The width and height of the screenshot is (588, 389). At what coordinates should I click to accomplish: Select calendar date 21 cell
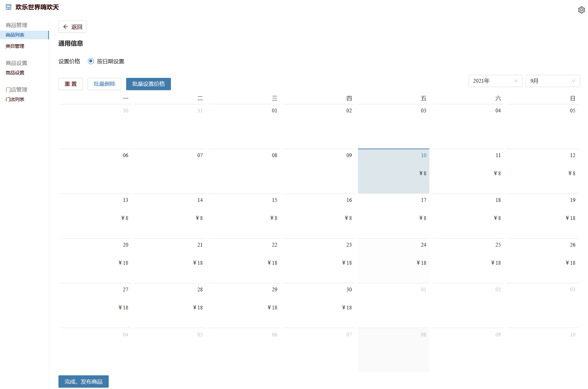[170, 261]
